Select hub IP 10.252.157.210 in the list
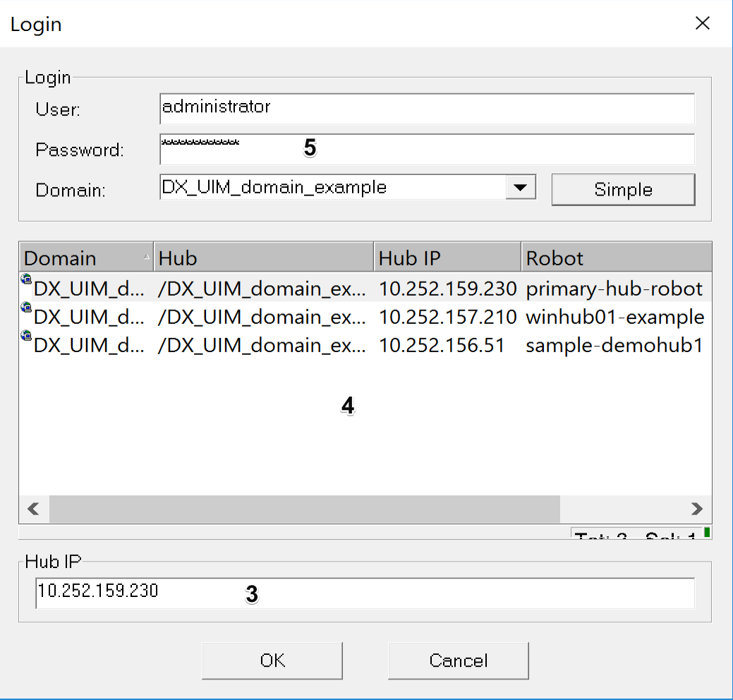Viewport: 733px width, 700px height. pos(447,317)
